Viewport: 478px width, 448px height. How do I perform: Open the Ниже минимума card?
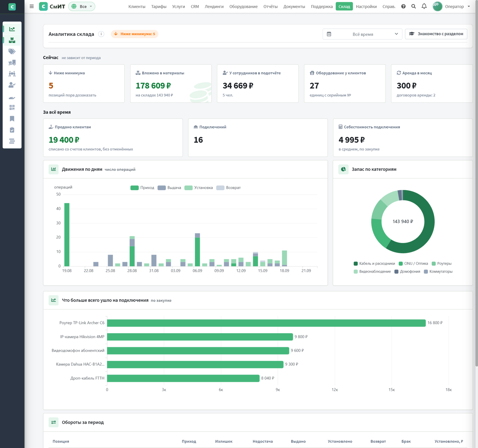[x=84, y=84]
